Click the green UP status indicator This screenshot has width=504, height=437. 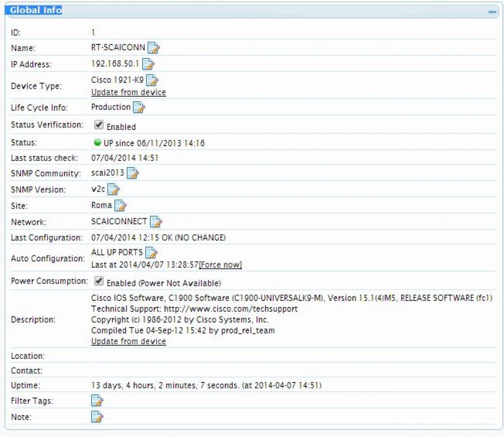click(97, 143)
